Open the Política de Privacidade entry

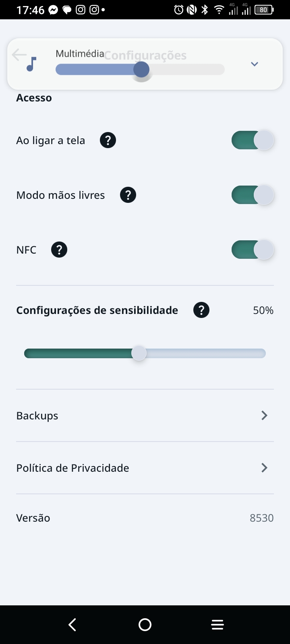tap(72, 468)
